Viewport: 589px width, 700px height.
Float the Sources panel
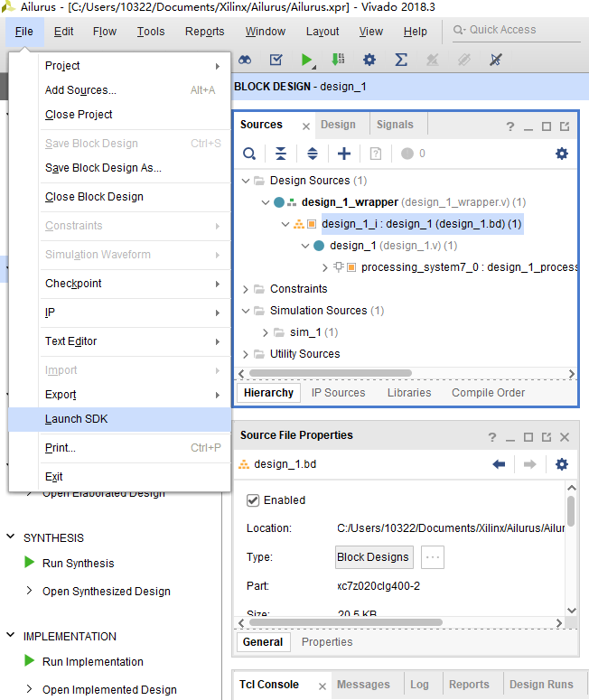(x=565, y=126)
